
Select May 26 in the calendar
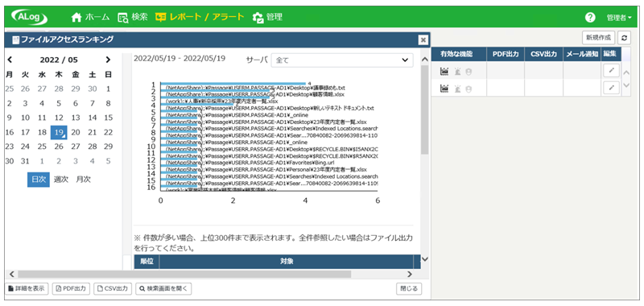click(x=59, y=147)
